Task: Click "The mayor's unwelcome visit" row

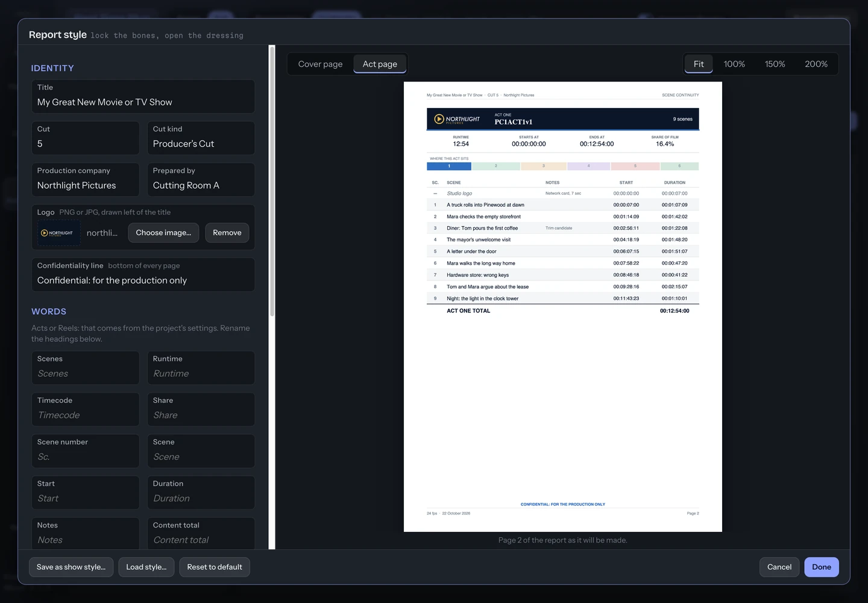Action: [563, 240]
